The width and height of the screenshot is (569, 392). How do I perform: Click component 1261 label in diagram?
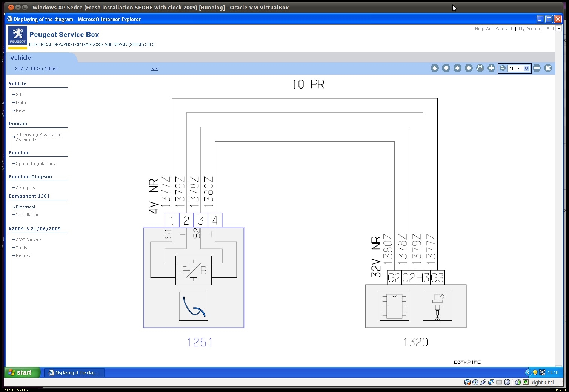pos(200,342)
